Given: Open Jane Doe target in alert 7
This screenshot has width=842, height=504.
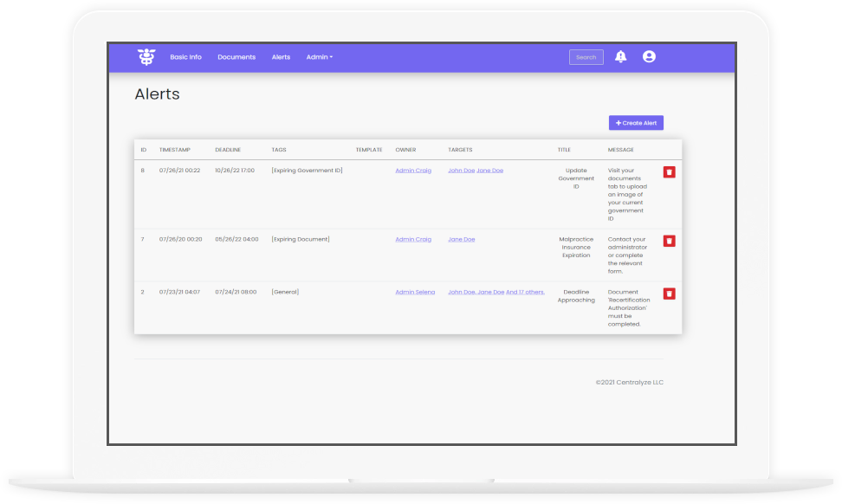Looking at the screenshot, I should coord(461,239).
